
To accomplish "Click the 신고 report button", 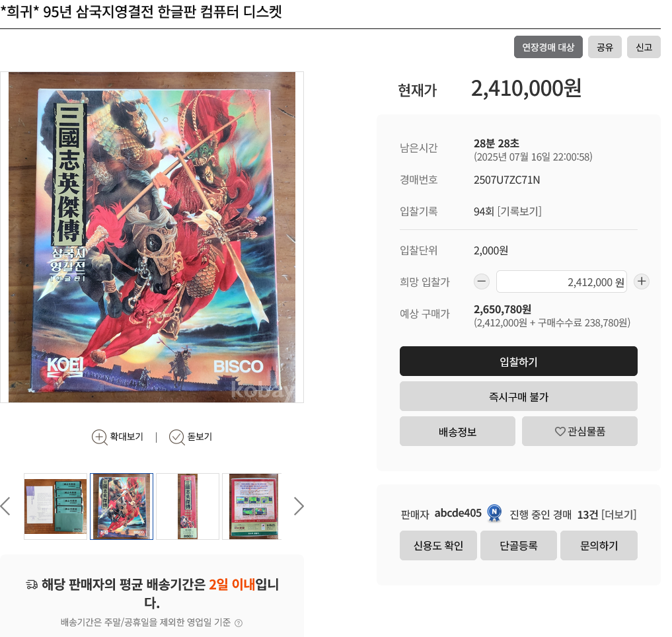I will 644,47.
